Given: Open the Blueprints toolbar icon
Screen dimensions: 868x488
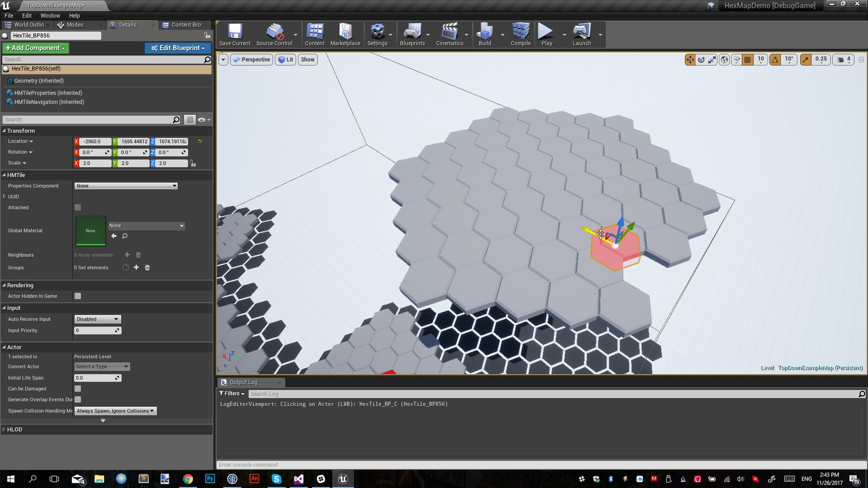Looking at the screenshot, I should tap(412, 33).
